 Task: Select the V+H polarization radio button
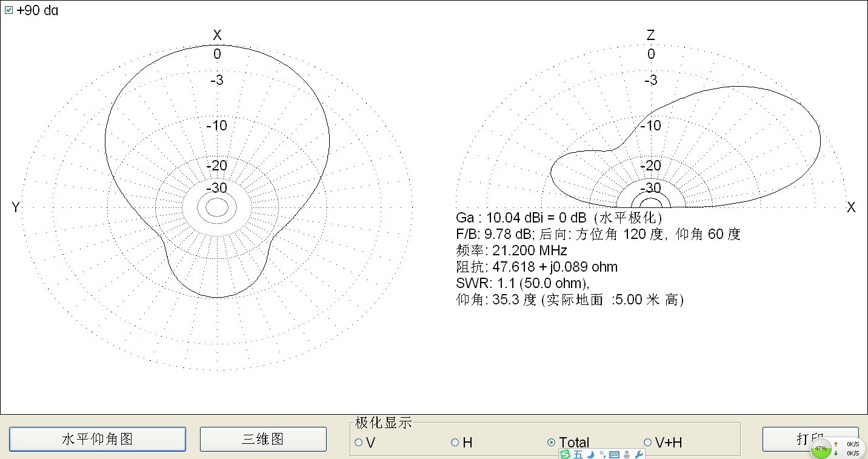tap(647, 443)
